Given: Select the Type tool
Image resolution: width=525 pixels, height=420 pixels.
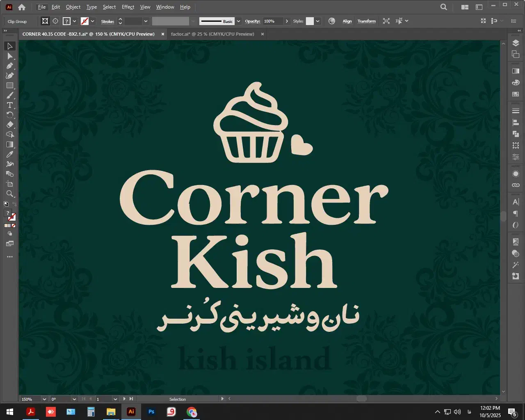Looking at the screenshot, I should click(10, 105).
